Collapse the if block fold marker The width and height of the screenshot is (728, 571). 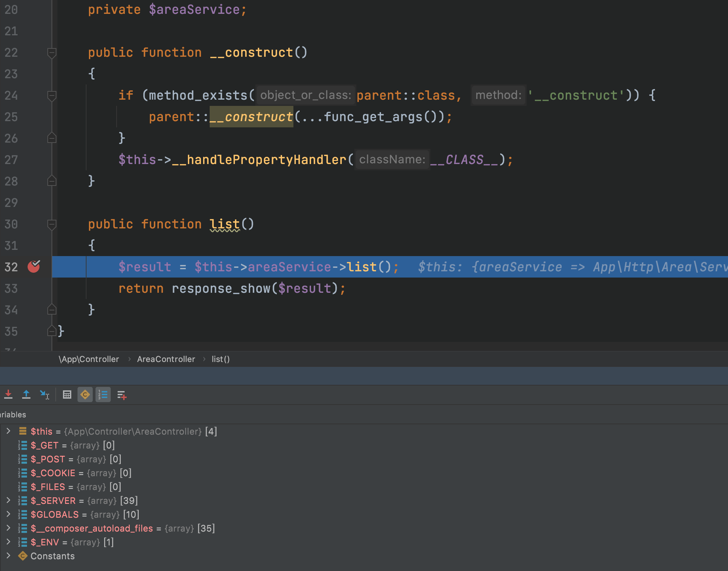52,96
